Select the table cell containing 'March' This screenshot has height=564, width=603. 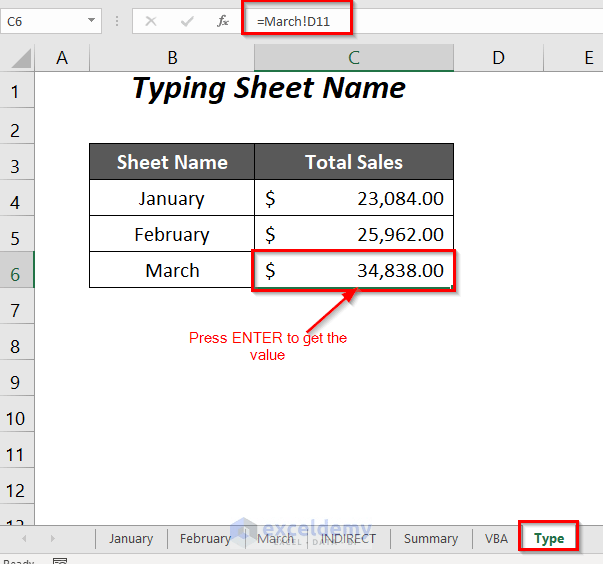172,270
